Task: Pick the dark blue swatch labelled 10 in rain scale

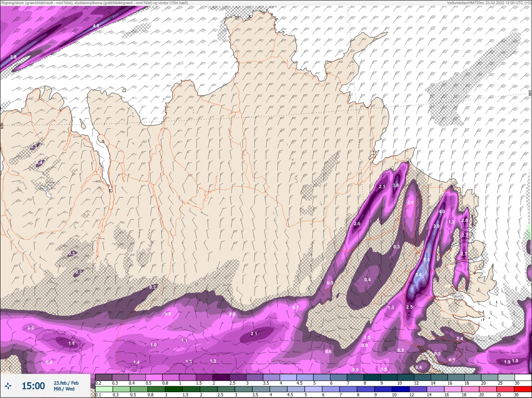Action: (401, 389)
